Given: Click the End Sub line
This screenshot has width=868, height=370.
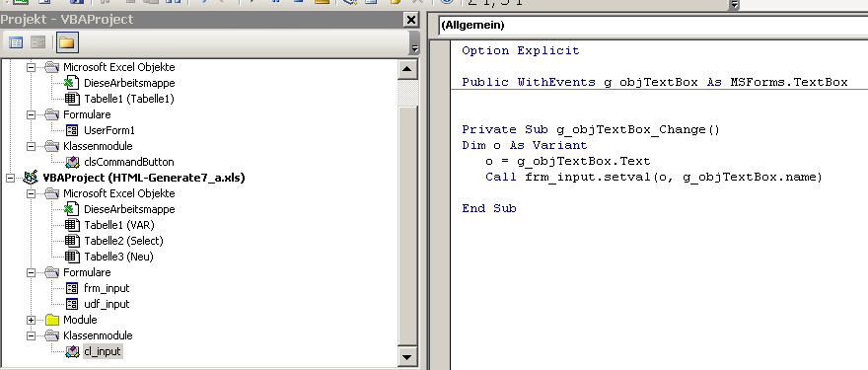Looking at the screenshot, I should pos(489,208).
